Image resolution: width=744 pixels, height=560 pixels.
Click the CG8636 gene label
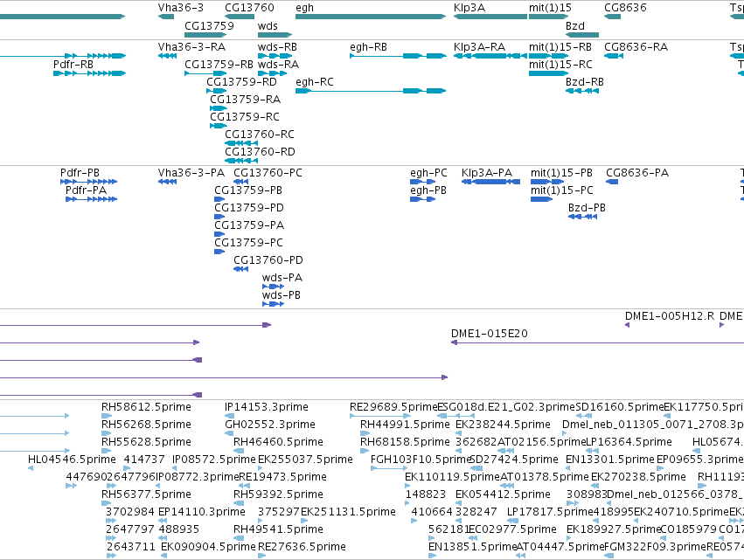625,8
